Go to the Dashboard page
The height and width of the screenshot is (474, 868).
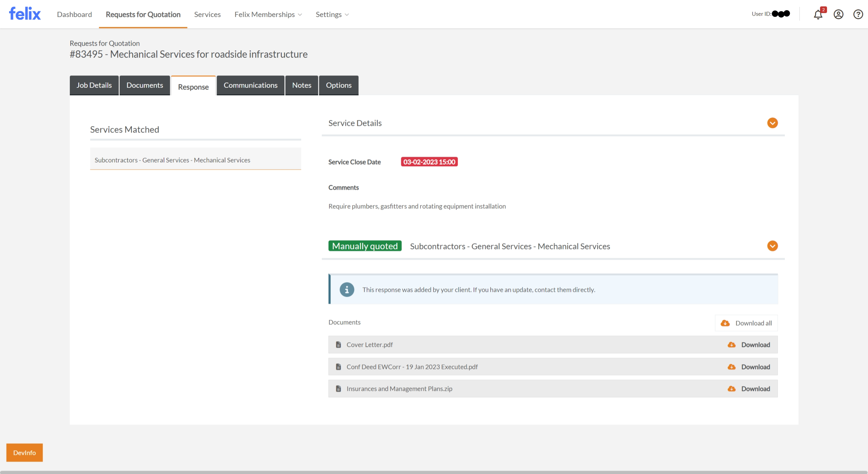(74, 14)
